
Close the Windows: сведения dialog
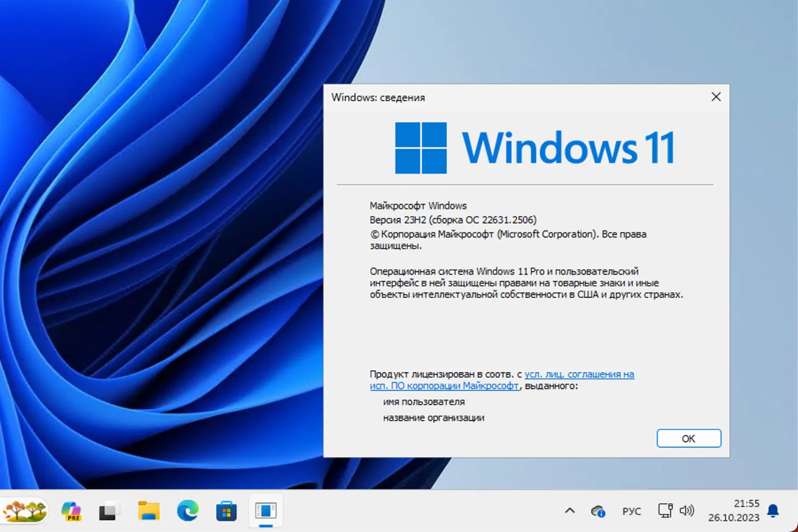coord(716,96)
